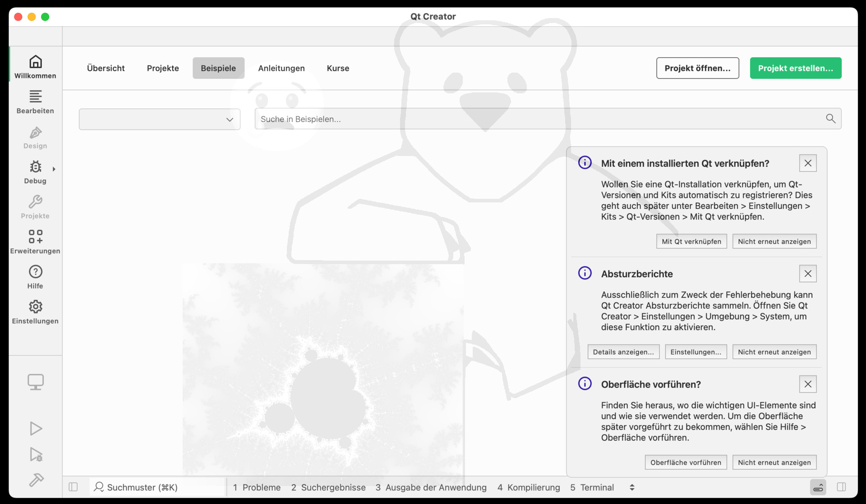Open the Projekte mode wrench icon
The height and width of the screenshot is (504, 866).
pyautogui.click(x=35, y=202)
